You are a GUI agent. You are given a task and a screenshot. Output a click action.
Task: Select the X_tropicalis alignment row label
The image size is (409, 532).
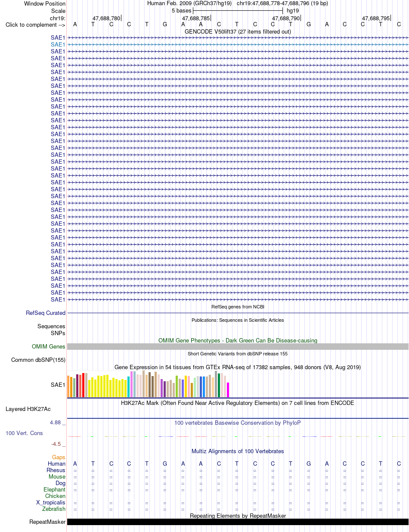click(51, 503)
